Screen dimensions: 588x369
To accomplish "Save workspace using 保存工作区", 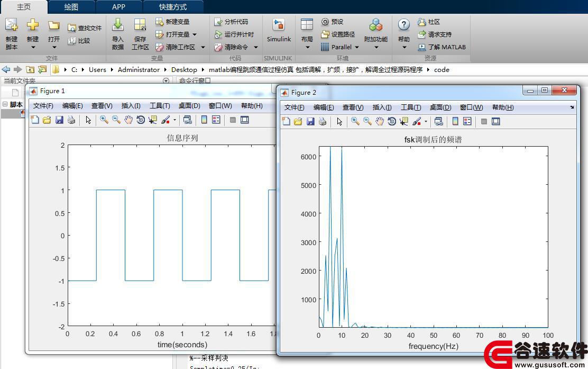I will tap(140, 33).
